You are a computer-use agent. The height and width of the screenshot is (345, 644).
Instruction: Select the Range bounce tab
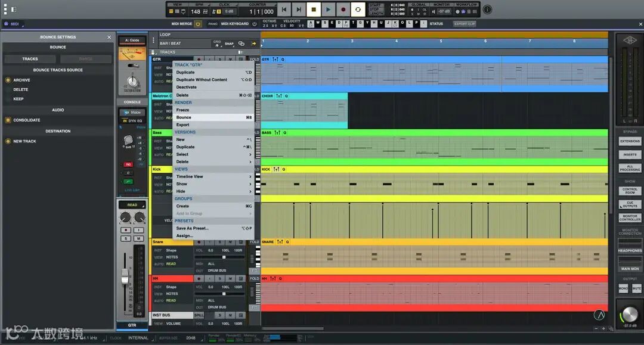tap(86, 59)
